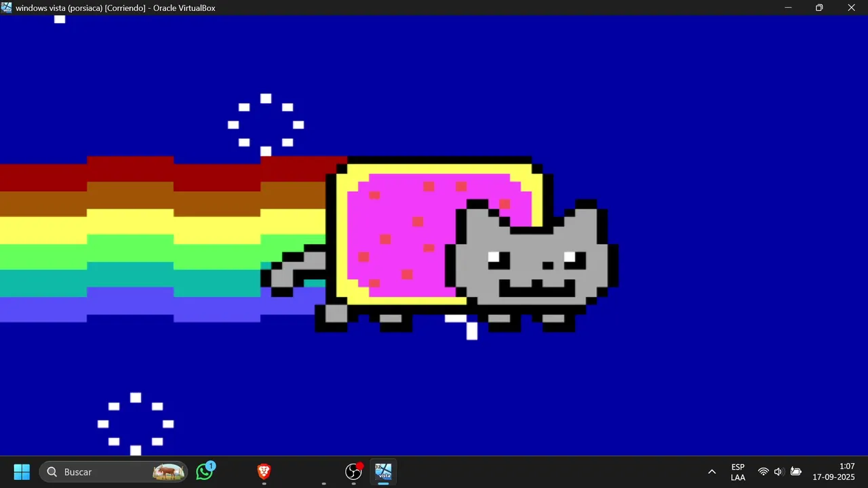The width and height of the screenshot is (868, 488).
Task: Click the battery status tray icon
Action: coord(796,472)
